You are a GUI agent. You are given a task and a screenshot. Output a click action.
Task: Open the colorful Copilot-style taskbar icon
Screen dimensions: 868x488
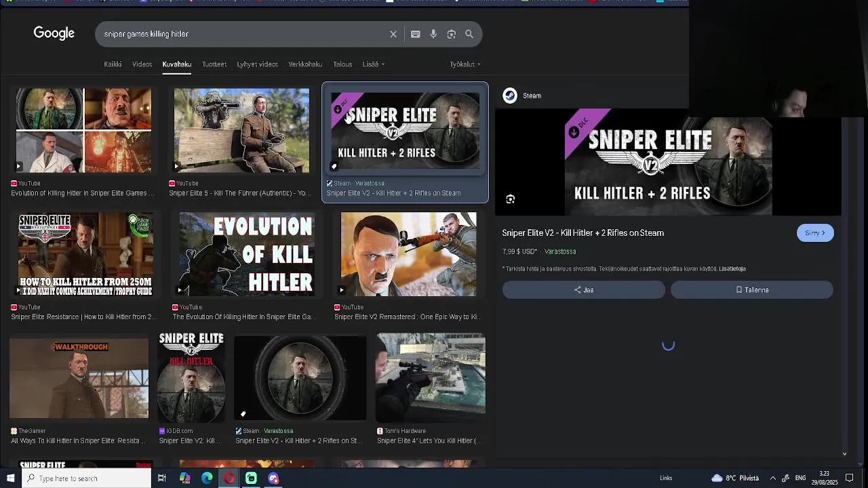tap(184, 479)
